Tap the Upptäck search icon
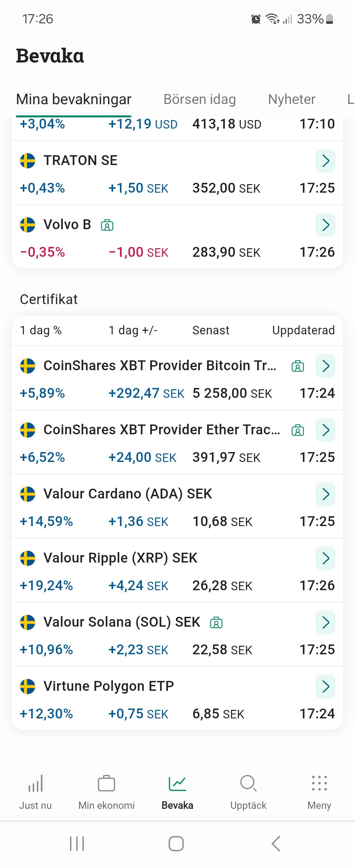Screen dimensions: 355x868 point(248,784)
